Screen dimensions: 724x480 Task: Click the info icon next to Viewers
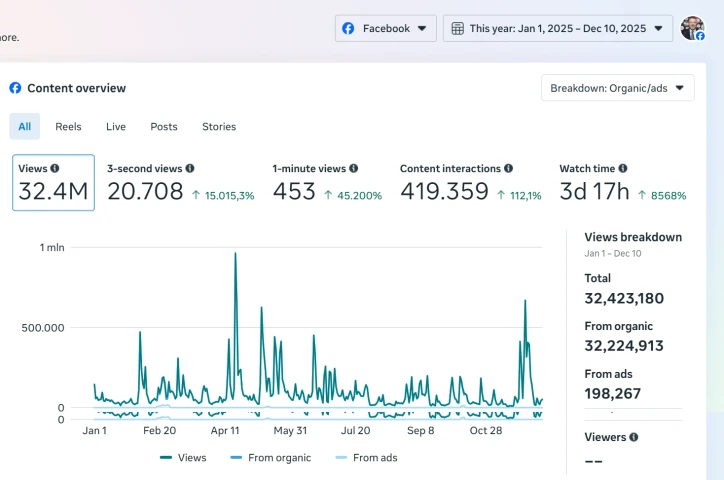(634, 437)
